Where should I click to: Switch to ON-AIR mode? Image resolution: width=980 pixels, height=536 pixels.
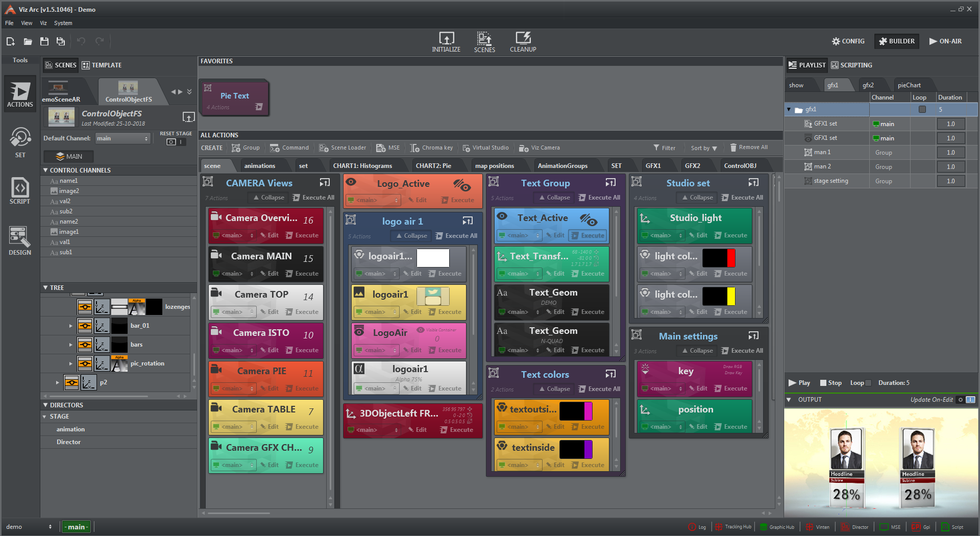coord(945,41)
